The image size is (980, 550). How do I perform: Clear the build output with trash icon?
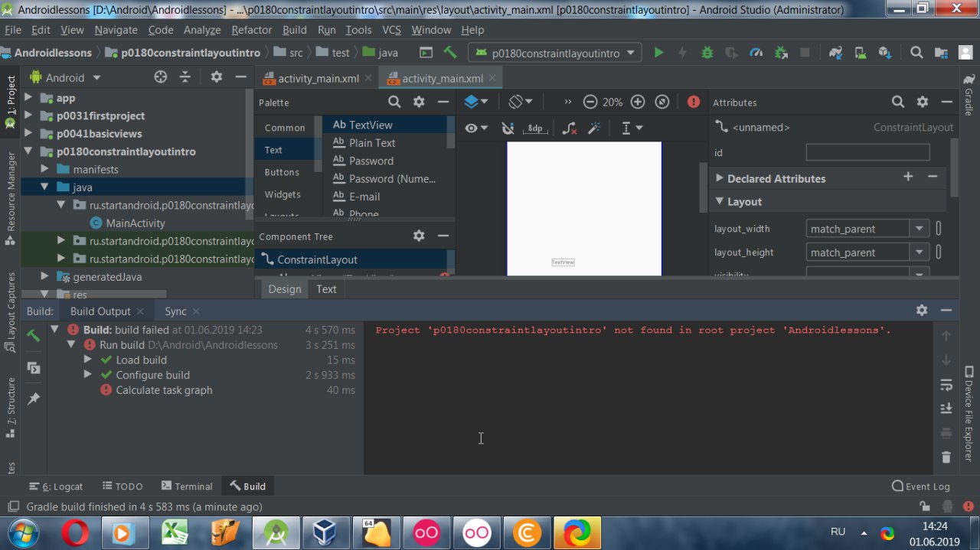(x=946, y=457)
